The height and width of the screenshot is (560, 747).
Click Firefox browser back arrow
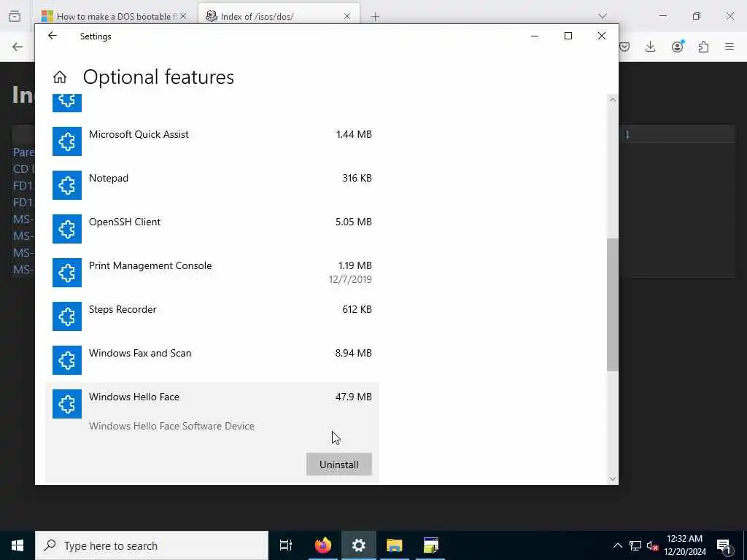click(x=18, y=47)
